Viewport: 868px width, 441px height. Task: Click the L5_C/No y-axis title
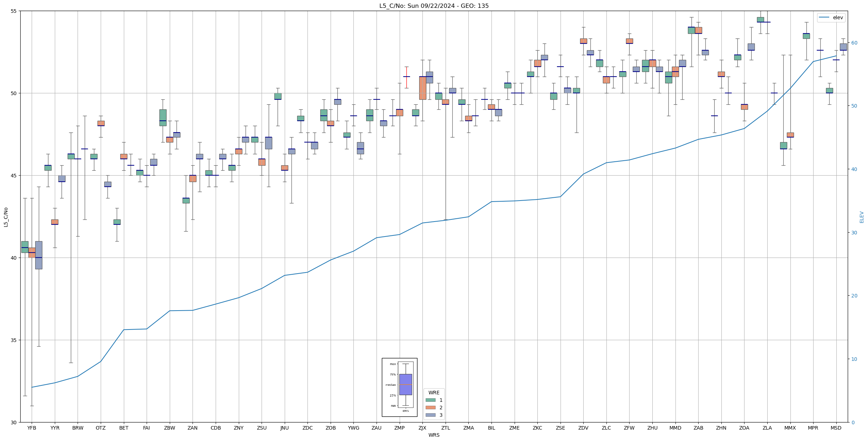(x=6, y=217)
